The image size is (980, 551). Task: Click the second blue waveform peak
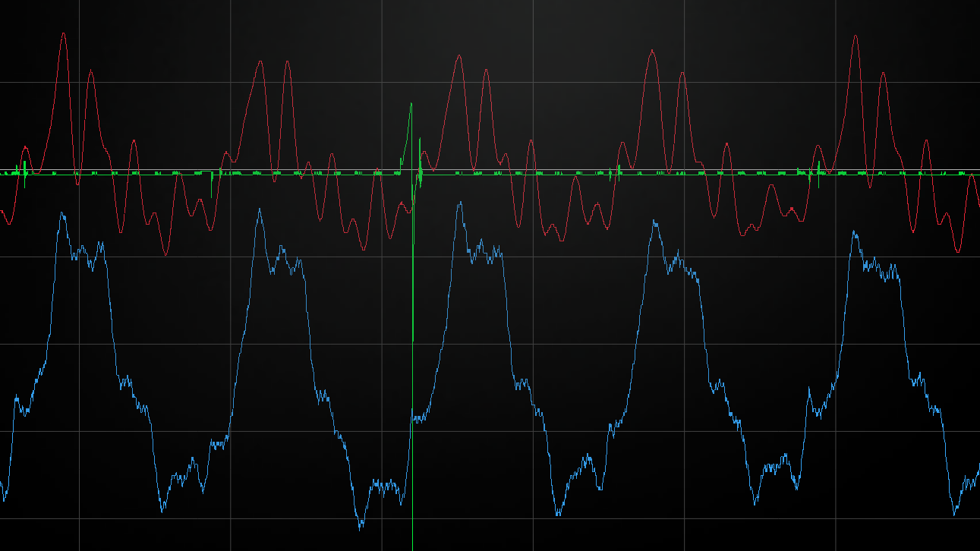(260, 209)
